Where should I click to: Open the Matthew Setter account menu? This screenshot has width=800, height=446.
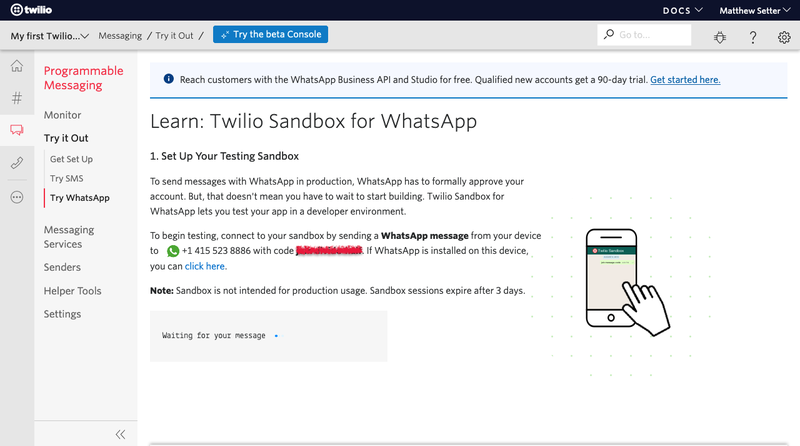click(x=755, y=10)
